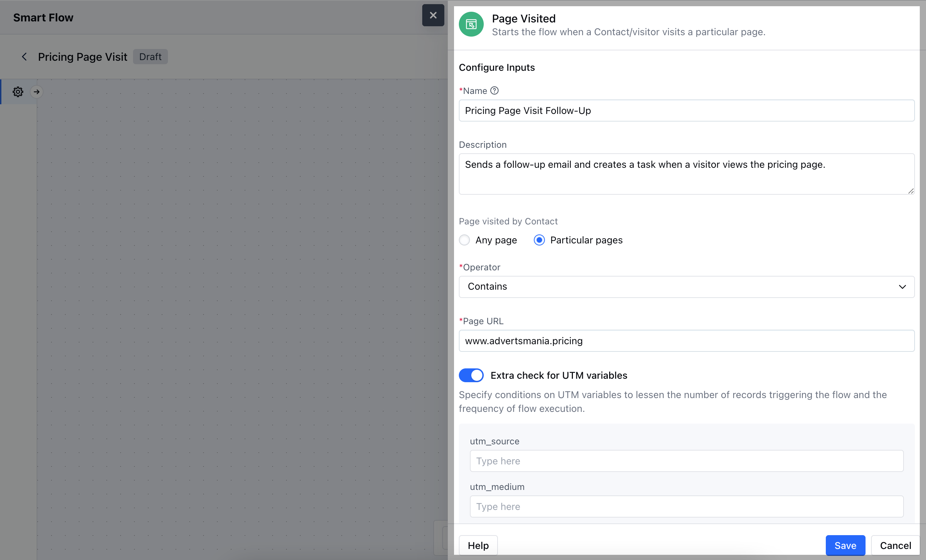
Task: Click the Configure Inputs heading
Action: [497, 67]
